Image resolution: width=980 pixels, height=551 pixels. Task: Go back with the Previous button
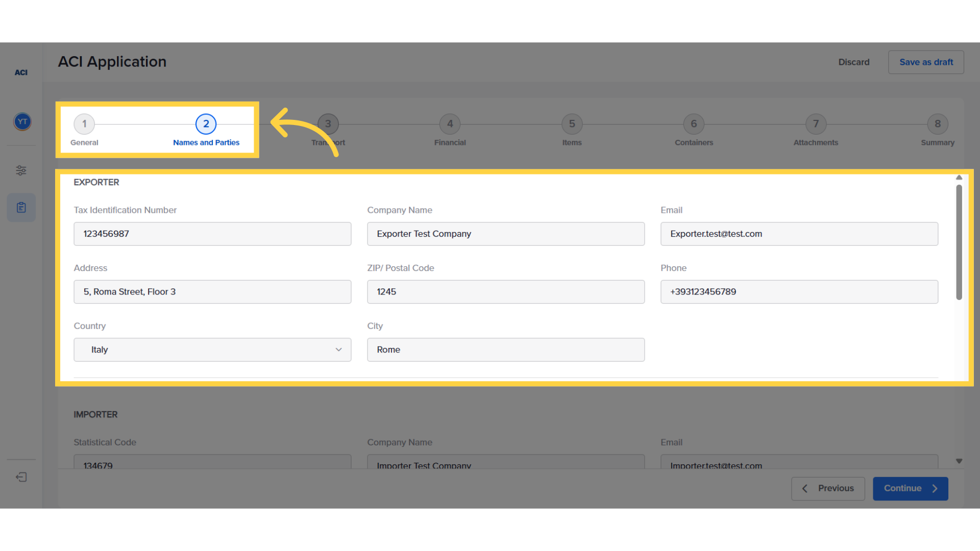point(828,488)
